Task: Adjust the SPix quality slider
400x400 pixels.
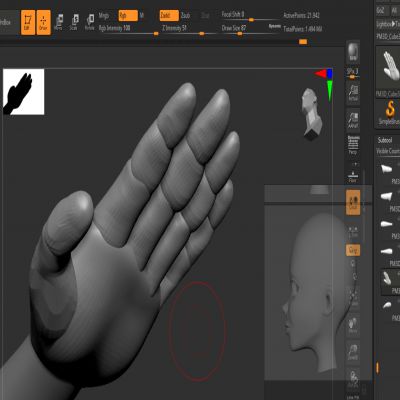Action: [x=352, y=74]
